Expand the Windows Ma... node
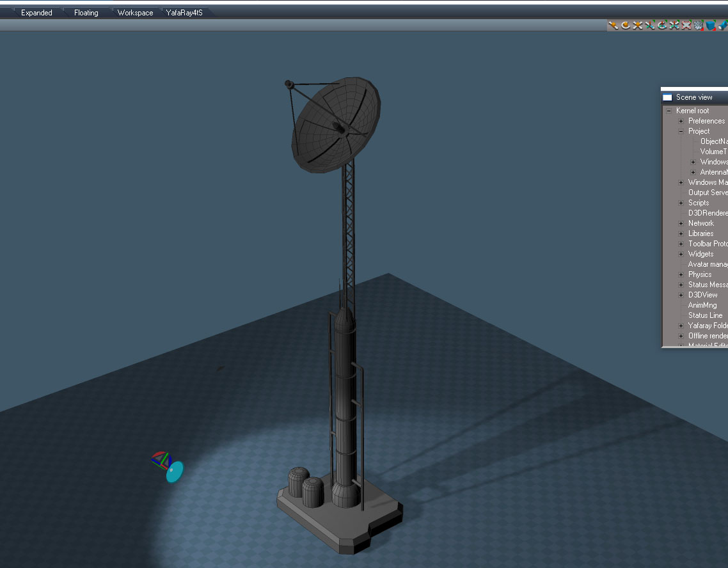The width and height of the screenshot is (728, 568). 681,182
